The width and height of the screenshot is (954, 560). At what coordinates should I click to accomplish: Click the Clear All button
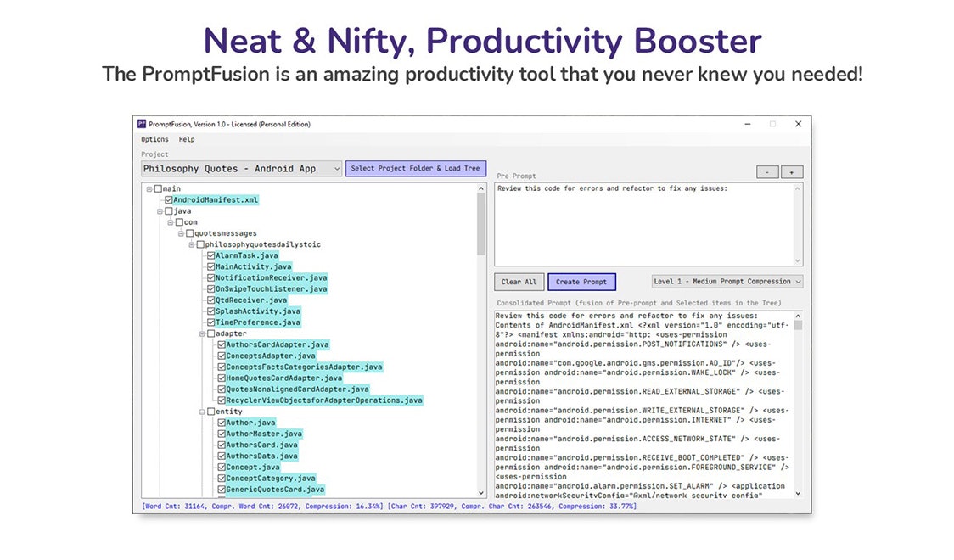point(519,282)
